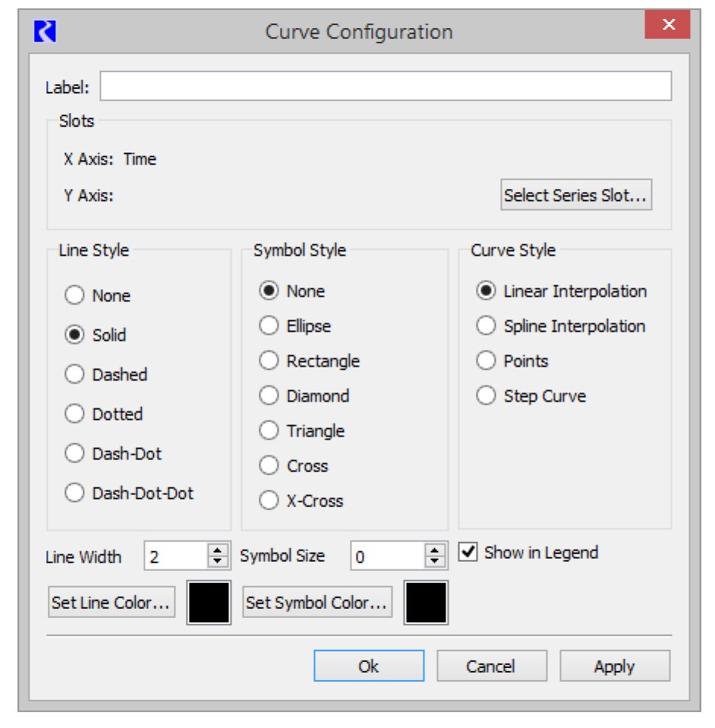Click the black symbol color swatch
The height and width of the screenshot is (728, 715).
[426, 603]
